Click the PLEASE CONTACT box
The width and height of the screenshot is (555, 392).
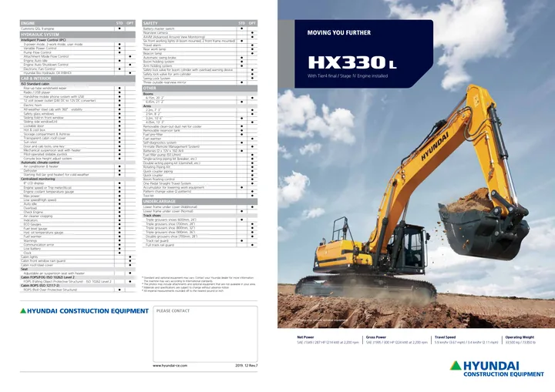tap(205, 334)
